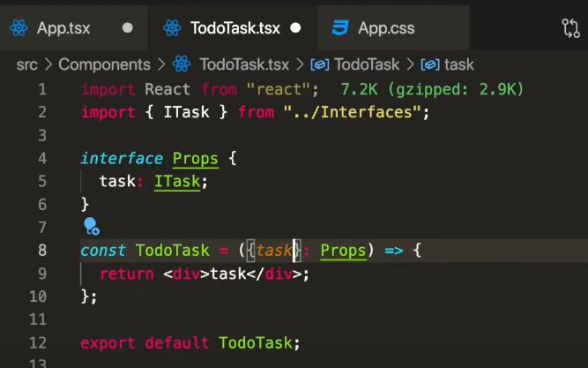Click the "7.2K (gzipped: 2.9K)" import cost text

[432, 89]
